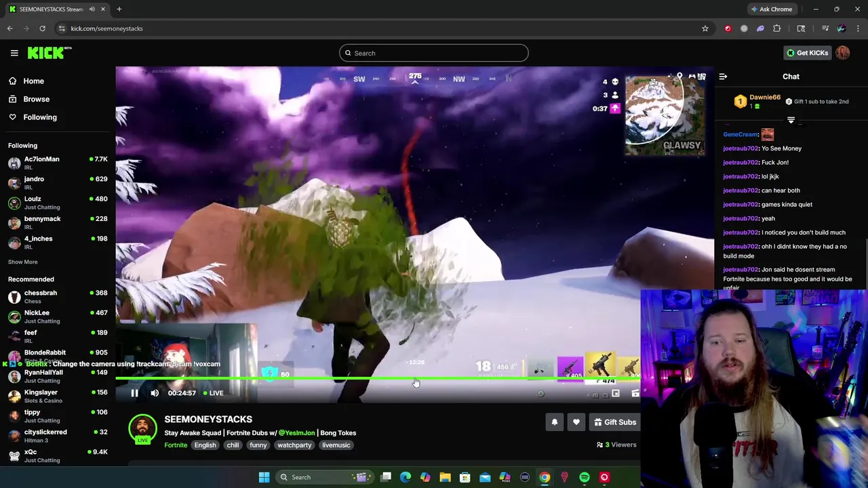Open Microsoft Edge from taskbar

point(406,477)
